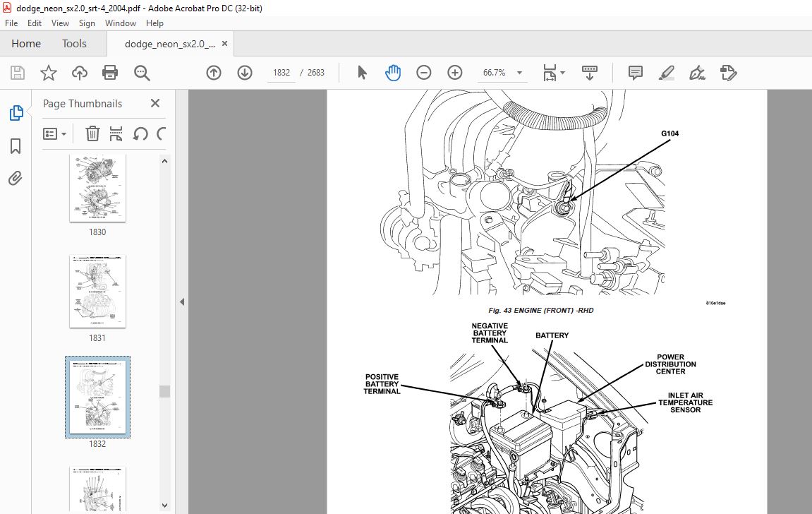Image resolution: width=812 pixels, height=514 pixels.
Task: Go to the previous page with the up arrow
Action: 213,73
